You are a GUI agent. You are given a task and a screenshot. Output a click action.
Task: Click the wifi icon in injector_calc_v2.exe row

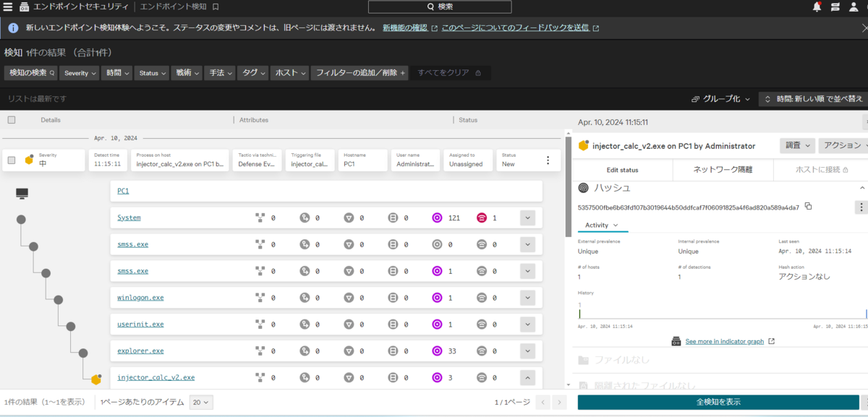(x=482, y=377)
